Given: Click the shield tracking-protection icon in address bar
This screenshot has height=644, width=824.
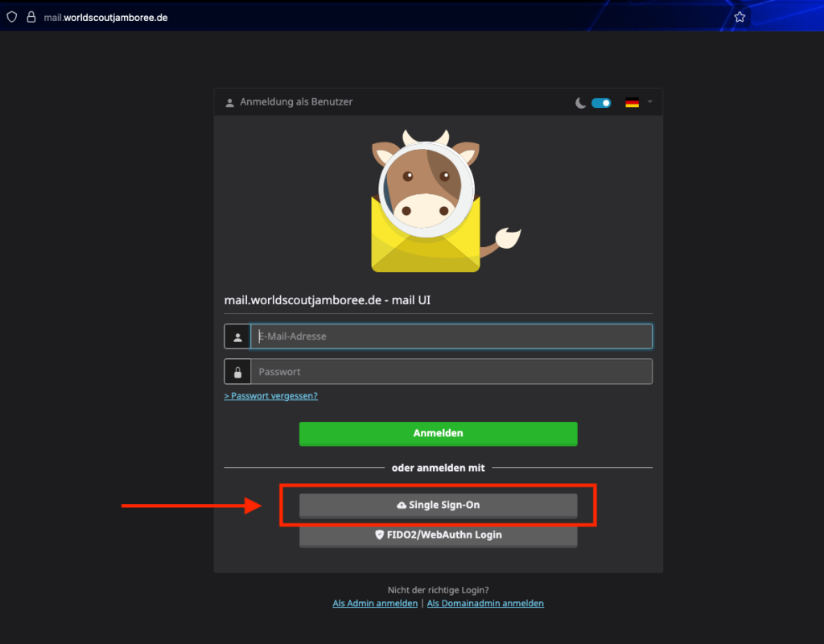Looking at the screenshot, I should pyautogui.click(x=11, y=17).
